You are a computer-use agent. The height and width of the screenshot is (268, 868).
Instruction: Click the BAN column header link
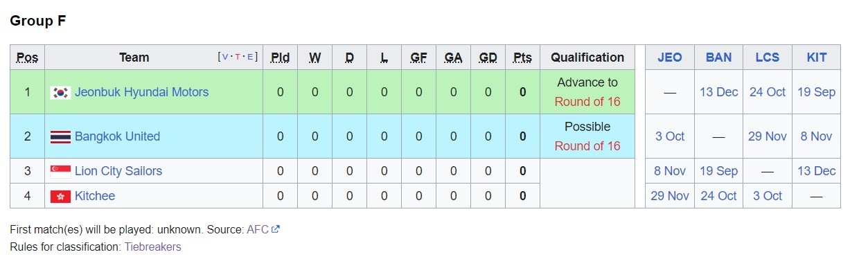(x=718, y=57)
